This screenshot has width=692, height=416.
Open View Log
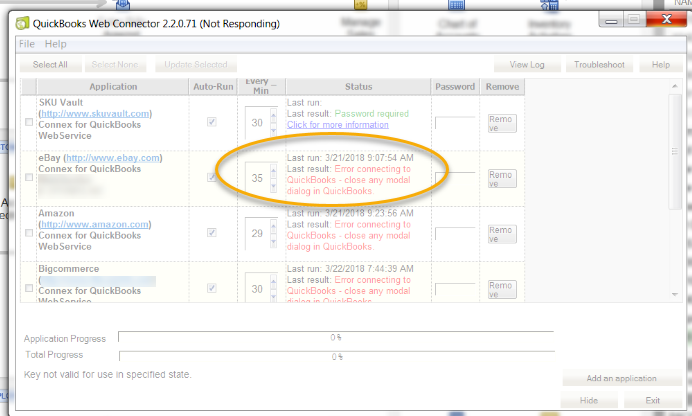click(x=527, y=65)
